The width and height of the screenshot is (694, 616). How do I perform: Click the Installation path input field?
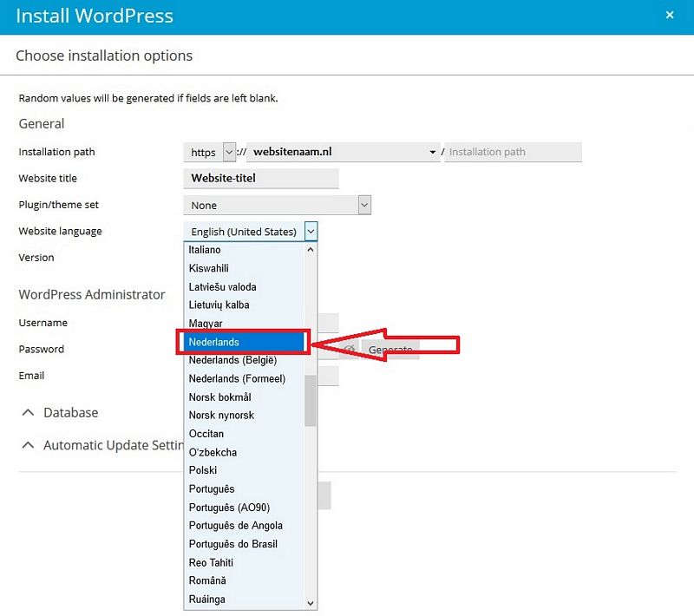point(513,152)
